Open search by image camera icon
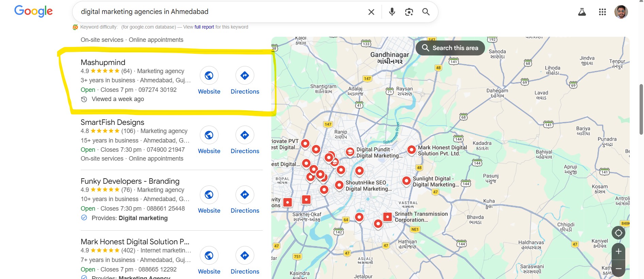Screen dimensions: 644x279 (409, 12)
